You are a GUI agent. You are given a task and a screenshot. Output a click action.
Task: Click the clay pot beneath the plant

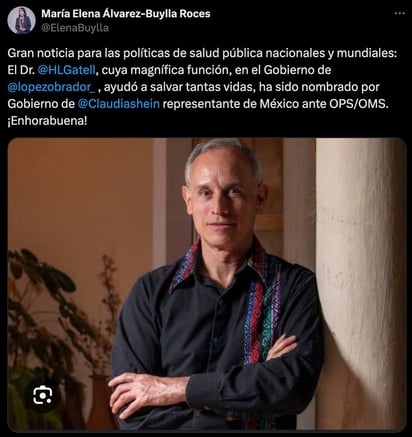pyautogui.click(x=99, y=402)
